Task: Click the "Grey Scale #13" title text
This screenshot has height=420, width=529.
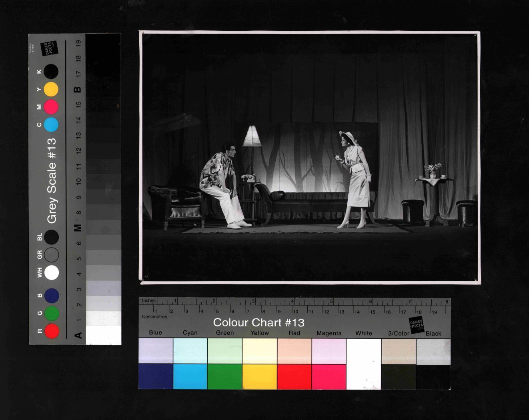Action: (x=52, y=181)
